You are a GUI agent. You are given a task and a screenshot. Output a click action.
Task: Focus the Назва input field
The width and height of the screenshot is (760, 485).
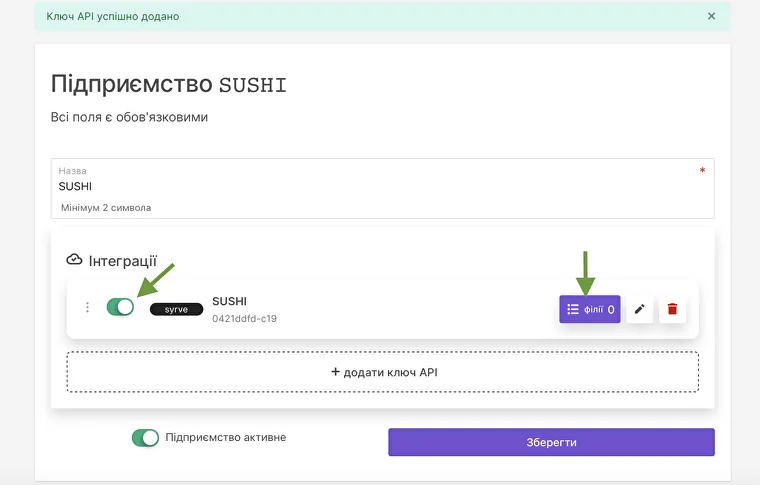coord(380,186)
